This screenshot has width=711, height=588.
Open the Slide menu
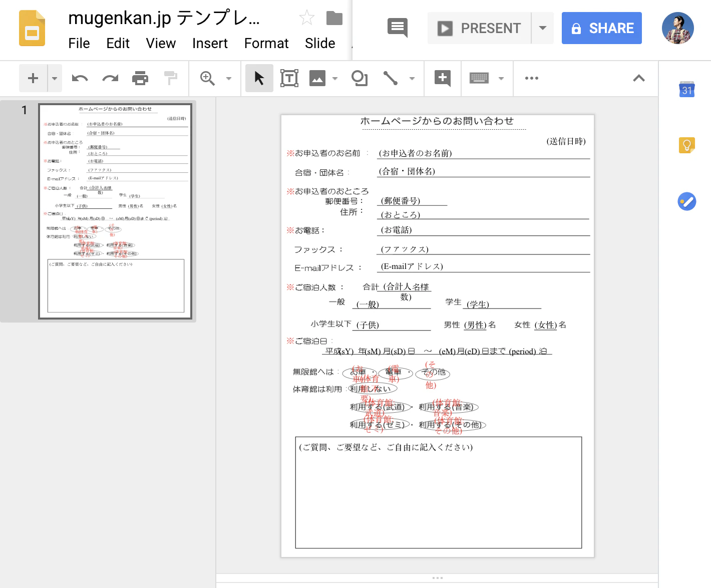(320, 44)
